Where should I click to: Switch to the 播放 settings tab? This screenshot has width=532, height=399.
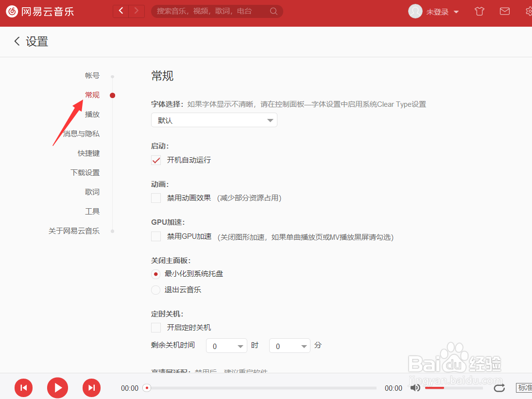92,114
